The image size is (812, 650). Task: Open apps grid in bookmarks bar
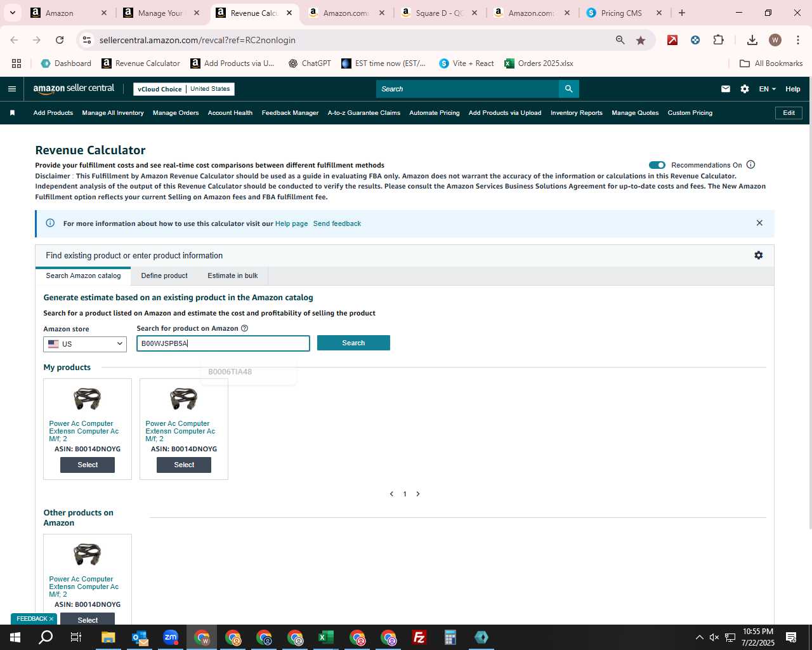[x=16, y=63]
